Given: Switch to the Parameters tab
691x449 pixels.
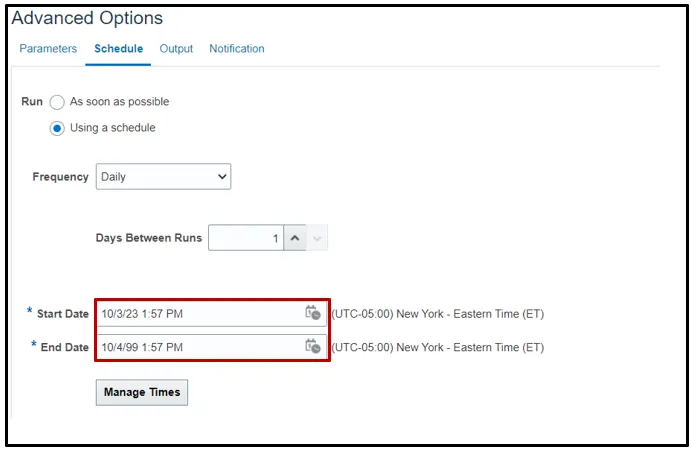Looking at the screenshot, I should 48,48.
